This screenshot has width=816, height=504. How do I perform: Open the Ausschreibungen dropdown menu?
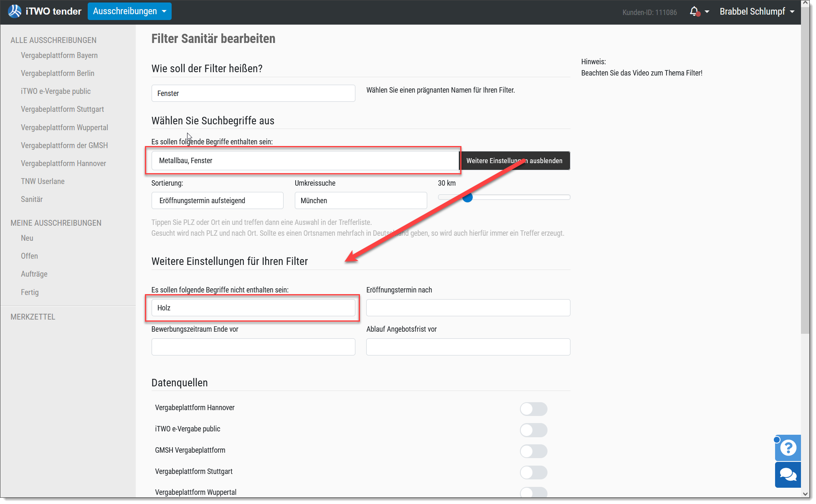pos(129,11)
